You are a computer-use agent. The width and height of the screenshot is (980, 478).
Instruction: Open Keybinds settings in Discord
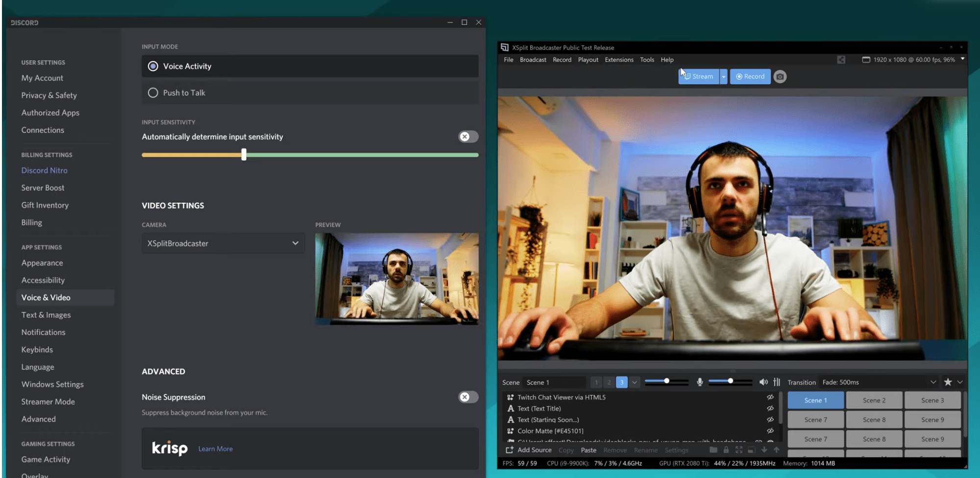coord(37,350)
